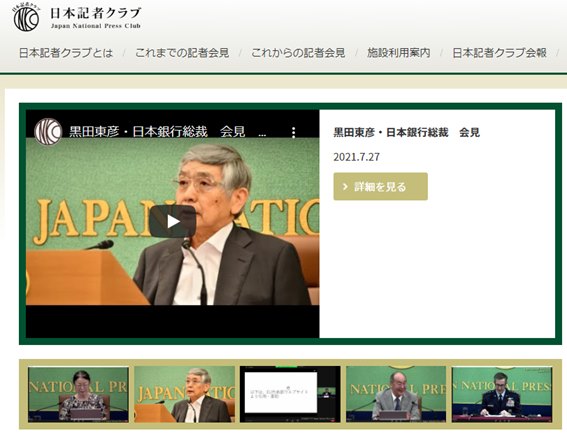Select the thumbnail showing a white presentation slide
Viewport: 567px width, 433px height.
[290, 394]
